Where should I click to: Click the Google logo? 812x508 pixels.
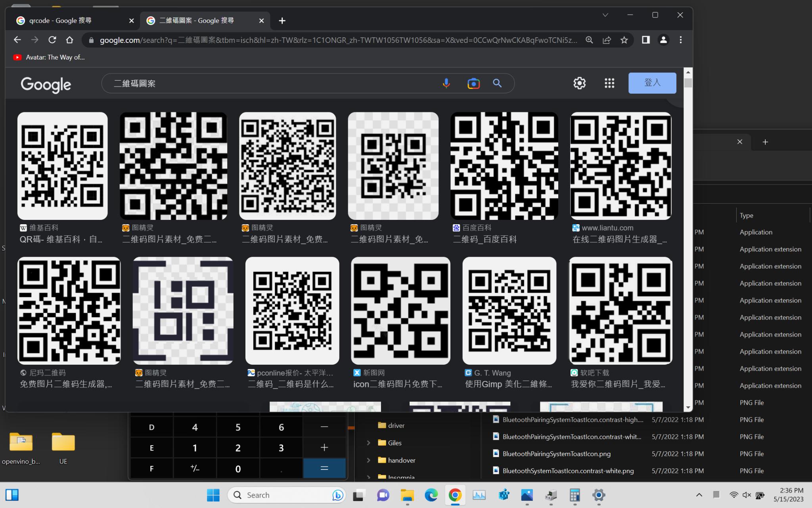click(46, 85)
